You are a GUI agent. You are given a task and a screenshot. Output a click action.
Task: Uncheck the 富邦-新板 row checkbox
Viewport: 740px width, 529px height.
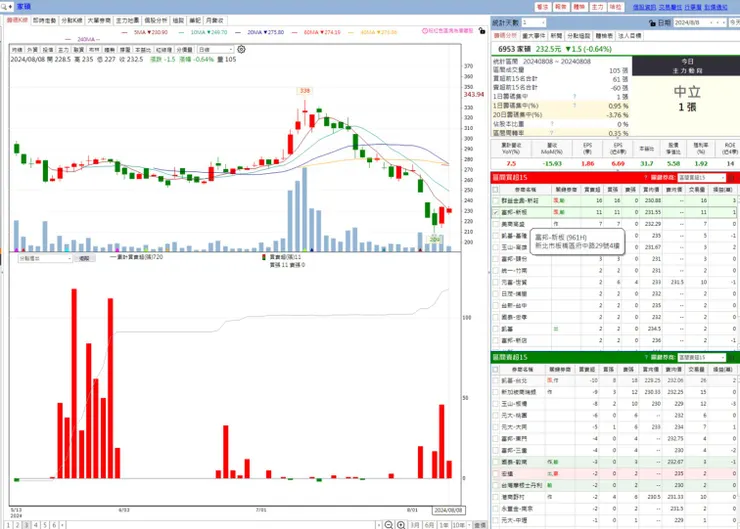coord(496,212)
